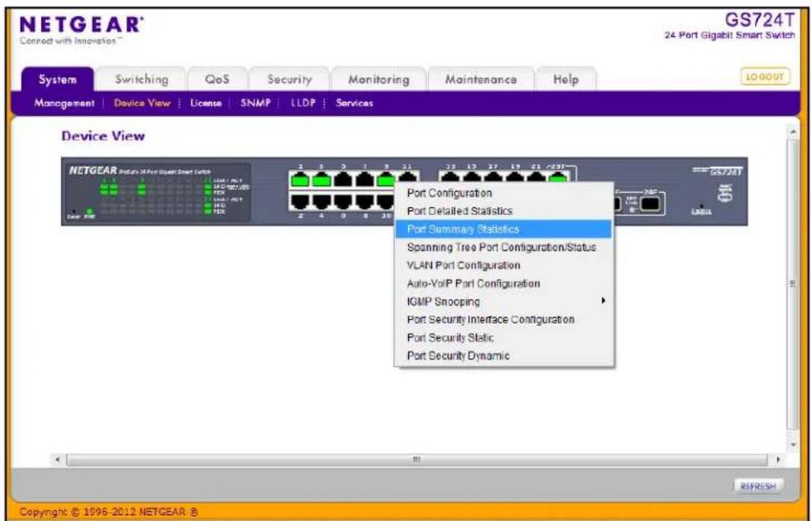812x521 pixels.
Task: Select port 7 on the switch
Action: (x=365, y=179)
